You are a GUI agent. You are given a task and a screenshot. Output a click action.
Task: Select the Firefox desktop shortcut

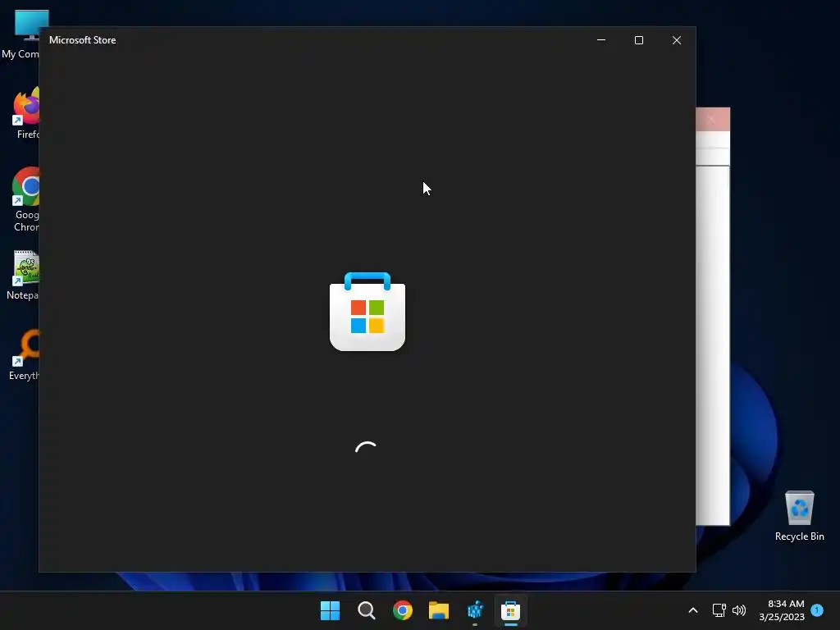tap(25, 113)
